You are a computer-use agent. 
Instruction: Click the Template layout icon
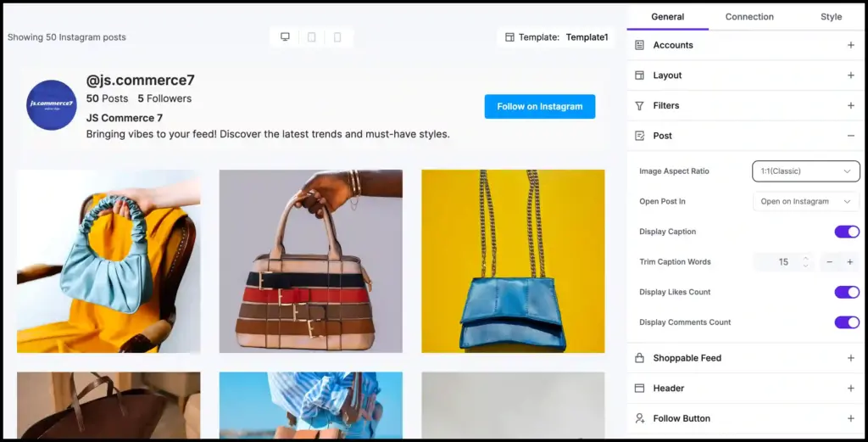click(509, 37)
